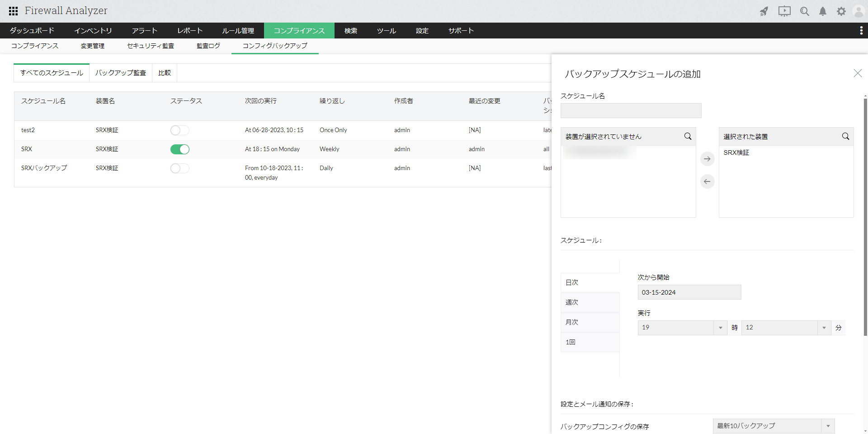This screenshot has height=434, width=868.
Task: Disable the SRX weekly schedule toggle
Action: point(179,149)
